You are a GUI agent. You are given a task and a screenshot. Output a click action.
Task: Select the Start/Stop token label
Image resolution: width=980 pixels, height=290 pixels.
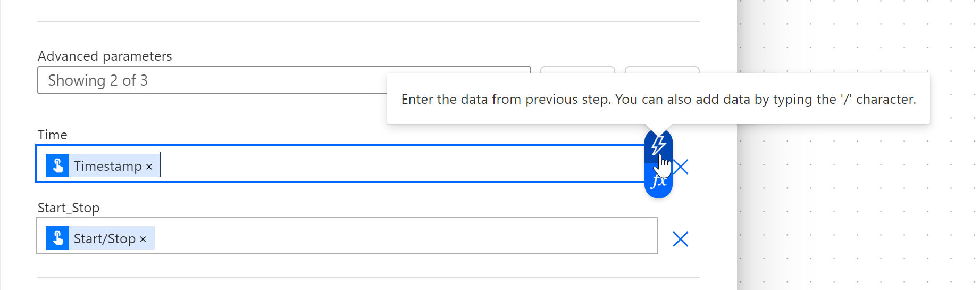click(105, 238)
